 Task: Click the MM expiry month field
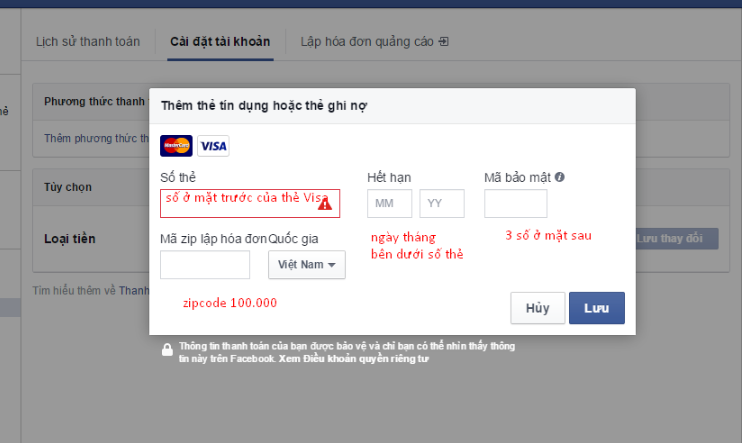[x=390, y=203]
